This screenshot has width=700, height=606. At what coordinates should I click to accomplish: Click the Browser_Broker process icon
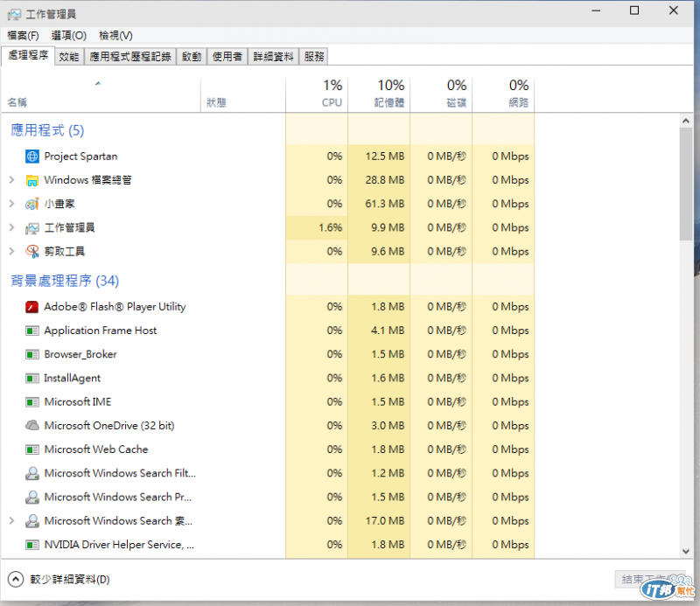click(x=32, y=355)
